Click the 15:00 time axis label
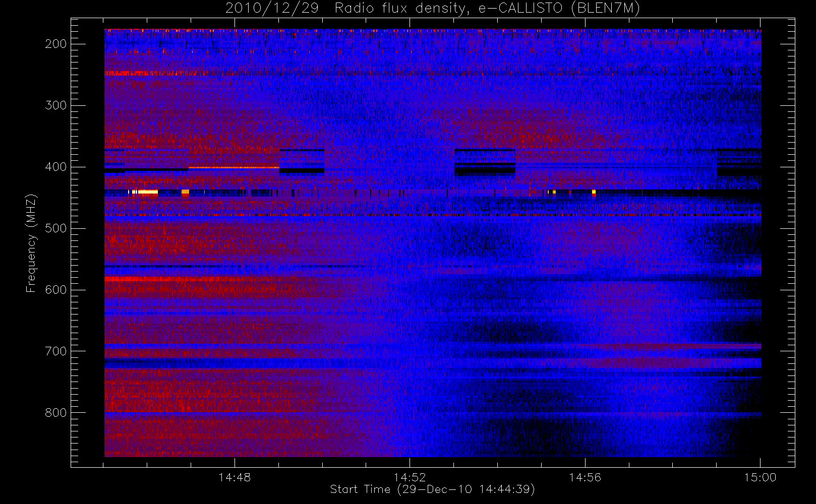This screenshot has height=504, width=816. coord(761,477)
